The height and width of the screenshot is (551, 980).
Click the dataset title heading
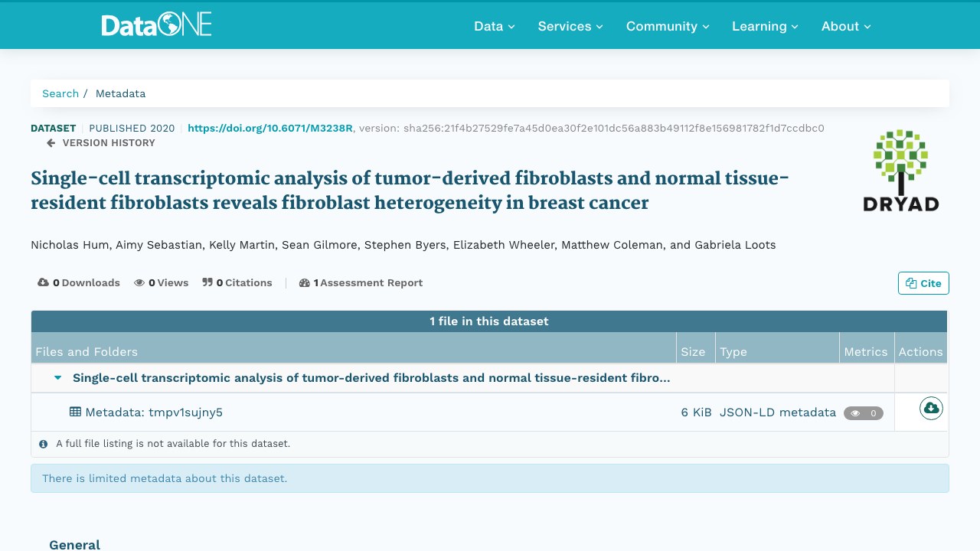pyautogui.click(x=410, y=191)
